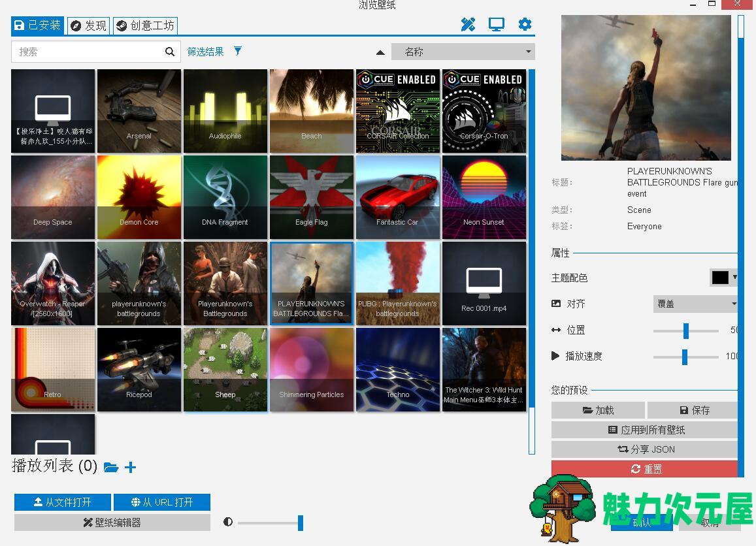Click the wallpaper grid vertical scrollbar
Screen dimensions: 756x546
click(x=532, y=262)
